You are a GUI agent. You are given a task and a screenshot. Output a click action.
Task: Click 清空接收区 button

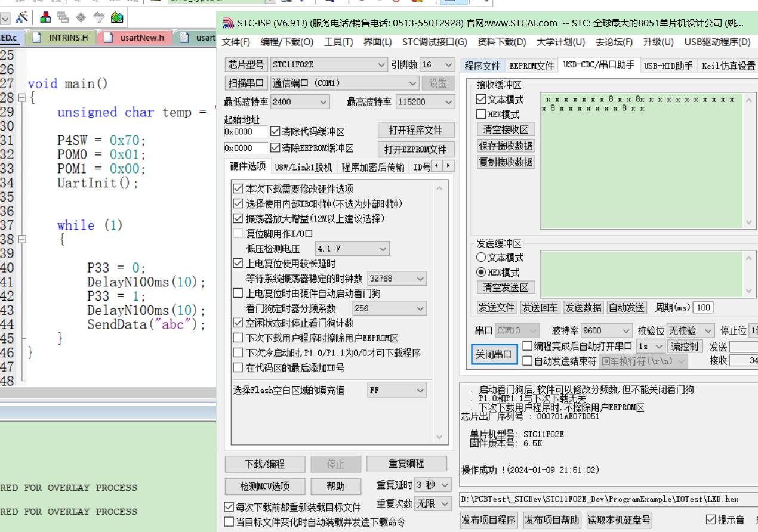506,129
